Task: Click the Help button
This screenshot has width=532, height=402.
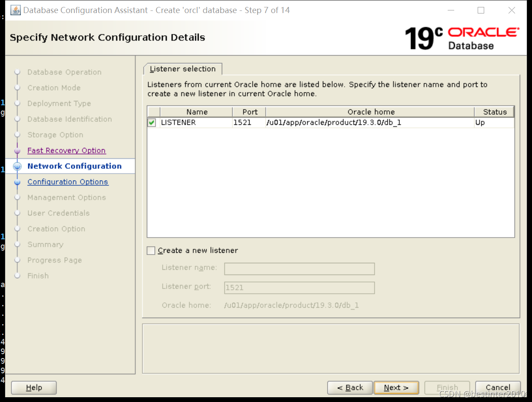Action: 34,388
